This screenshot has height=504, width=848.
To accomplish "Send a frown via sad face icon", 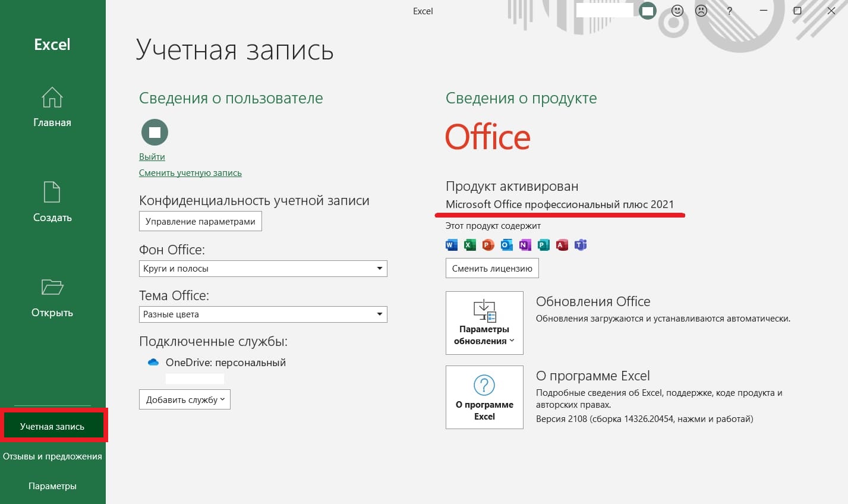I will coord(701,11).
